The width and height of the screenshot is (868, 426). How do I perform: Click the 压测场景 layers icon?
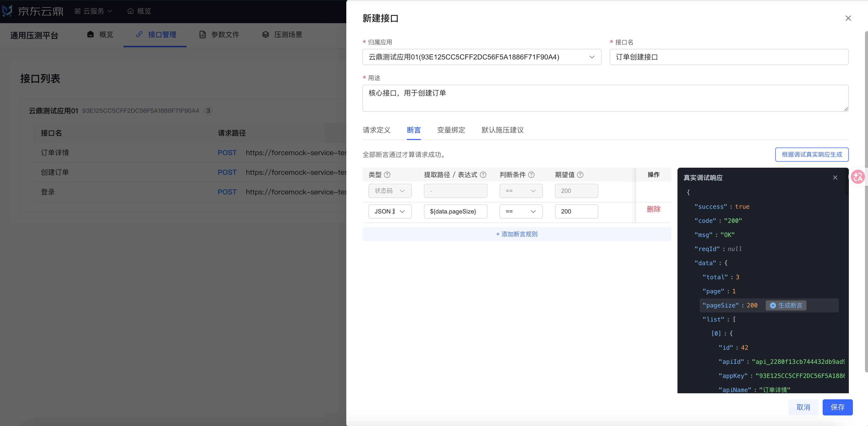266,34
